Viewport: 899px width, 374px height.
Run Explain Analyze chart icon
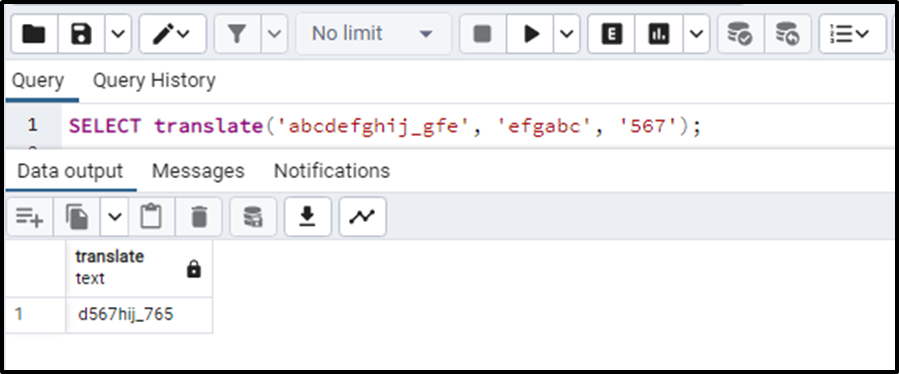pos(658,34)
